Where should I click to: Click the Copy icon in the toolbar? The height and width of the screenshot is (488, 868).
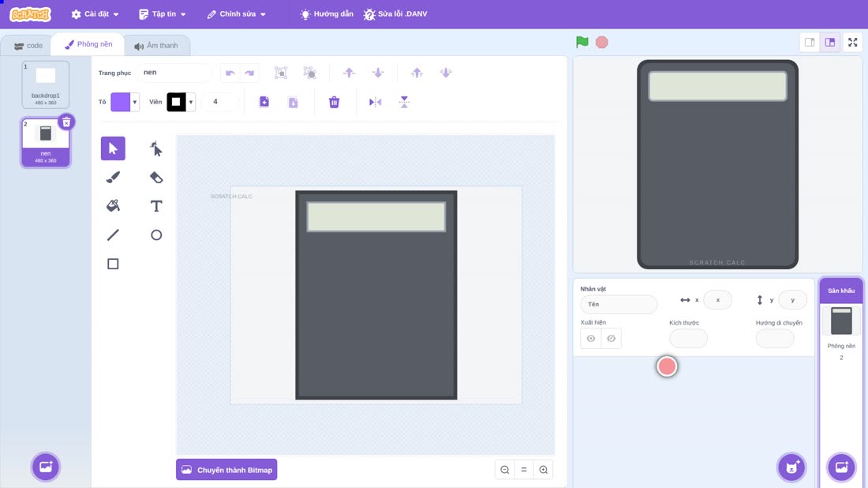tap(264, 102)
